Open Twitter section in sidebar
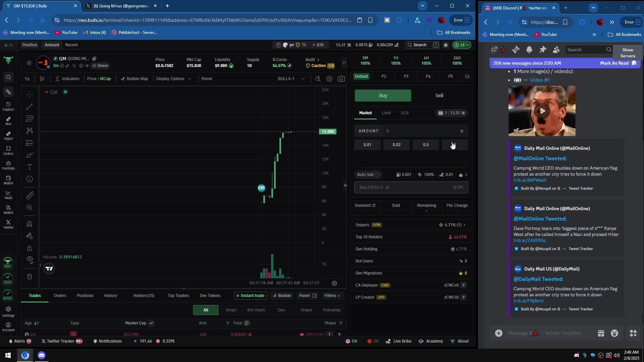Viewport: 644px width, 362px height. (8, 224)
